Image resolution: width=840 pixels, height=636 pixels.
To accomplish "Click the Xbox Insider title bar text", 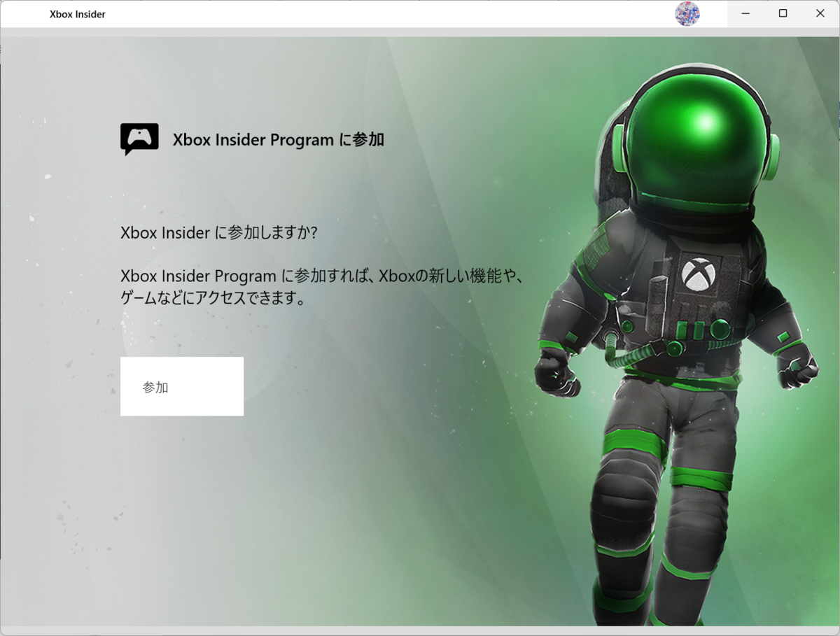I will [78, 14].
